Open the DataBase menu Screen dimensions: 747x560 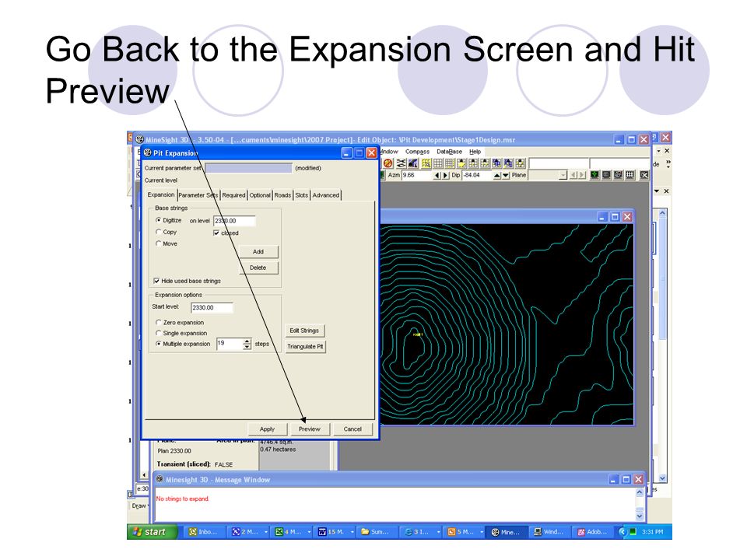click(x=449, y=152)
